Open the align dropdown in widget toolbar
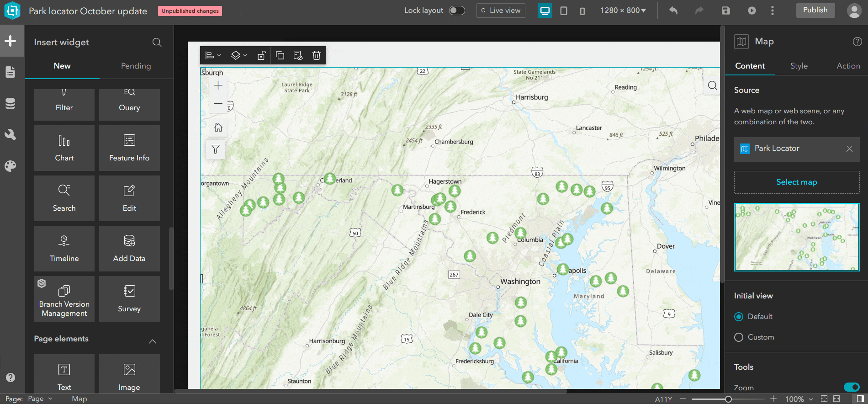Image resolution: width=868 pixels, height=404 pixels. point(213,55)
